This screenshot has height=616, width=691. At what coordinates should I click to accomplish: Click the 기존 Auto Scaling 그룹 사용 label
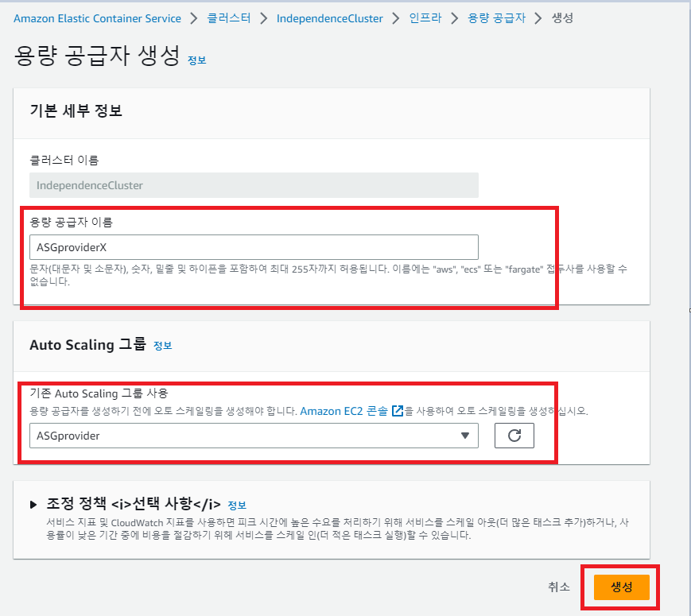(99, 393)
